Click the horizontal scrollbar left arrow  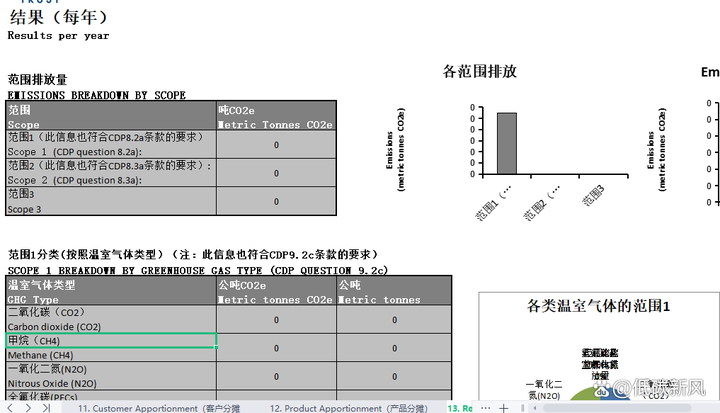click(x=534, y=408)
